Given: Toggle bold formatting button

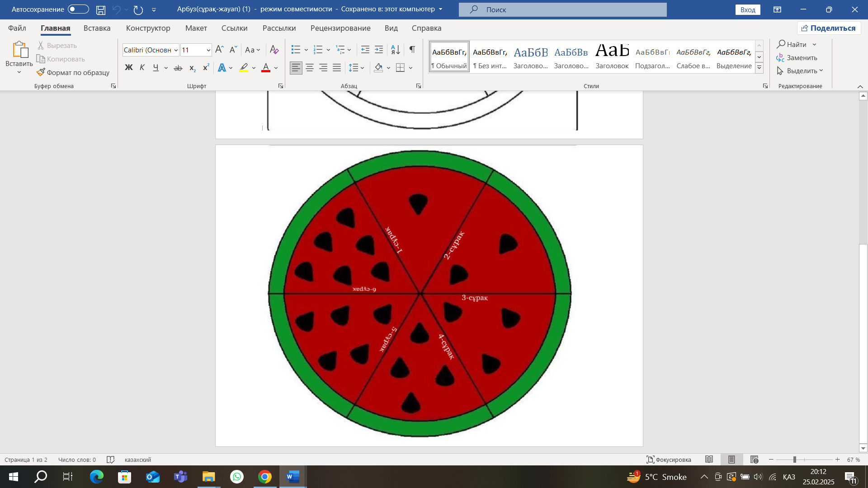Looking at the screenshot, I should tap(128, 68).
